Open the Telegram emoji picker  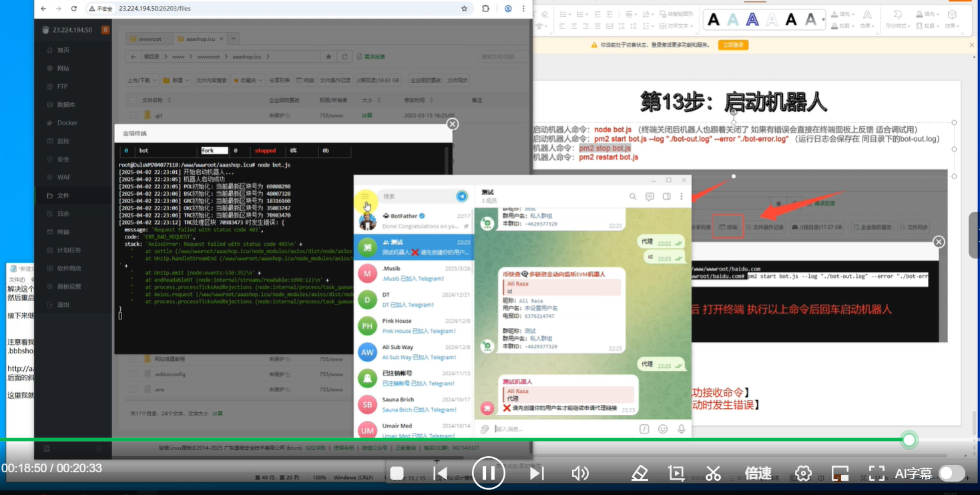pos(663,429)
